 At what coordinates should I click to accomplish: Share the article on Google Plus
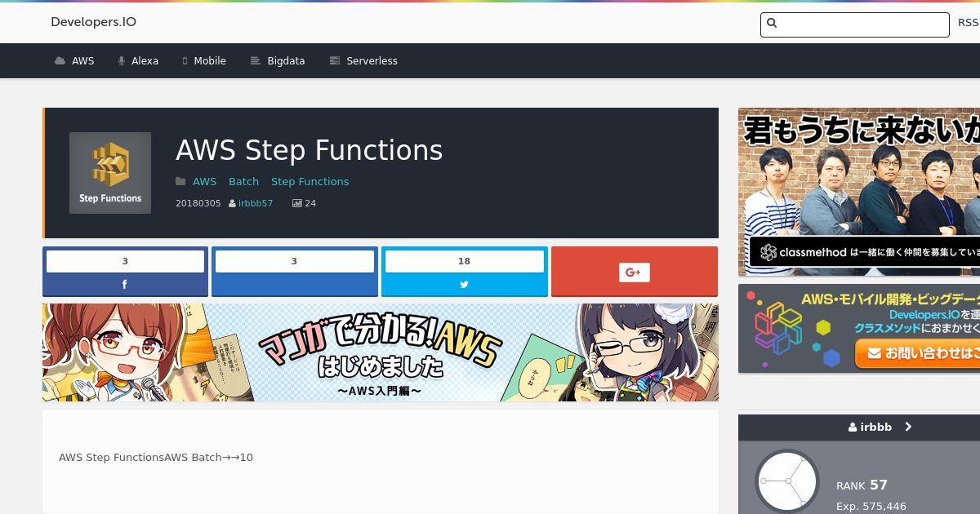635,272
